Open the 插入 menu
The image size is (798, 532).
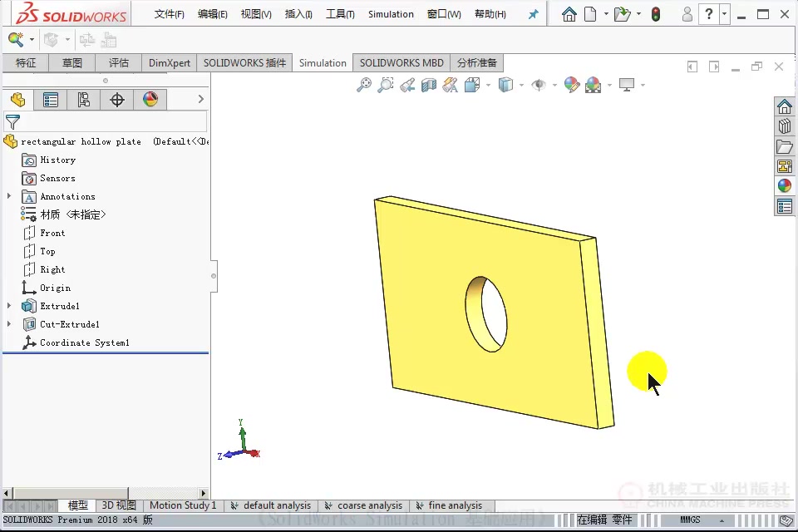tap(298, 13)
